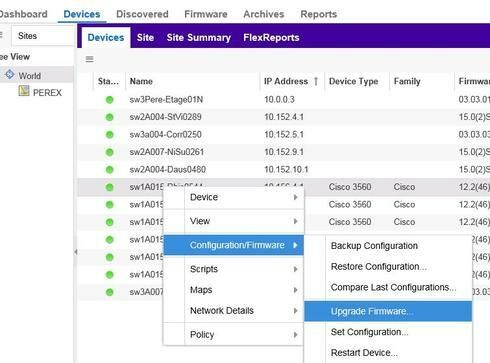Expand the Configuration/Firmware submenu arrow
The height and width of the screenshot is (363, 490).
(295, 245)
